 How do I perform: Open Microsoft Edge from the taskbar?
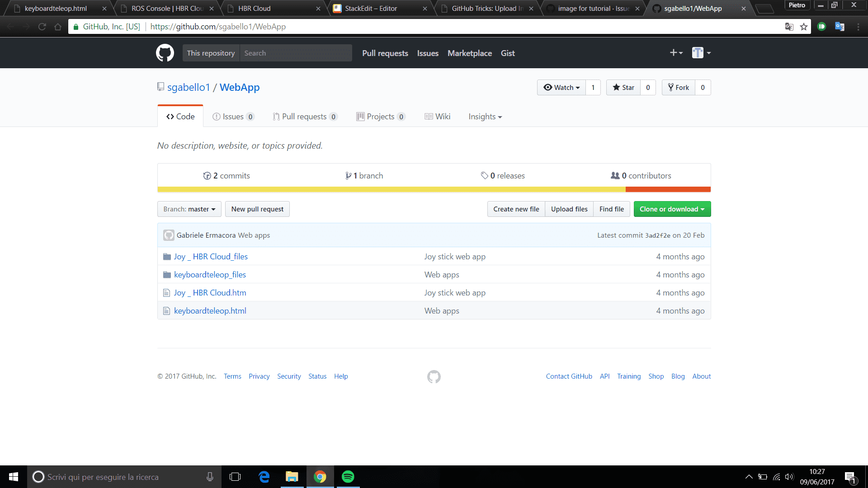coord(264,477)
